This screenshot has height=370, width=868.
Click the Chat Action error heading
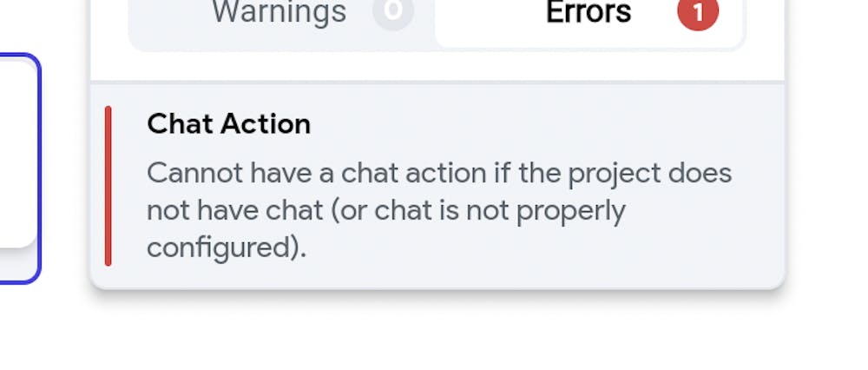[228, 124]
